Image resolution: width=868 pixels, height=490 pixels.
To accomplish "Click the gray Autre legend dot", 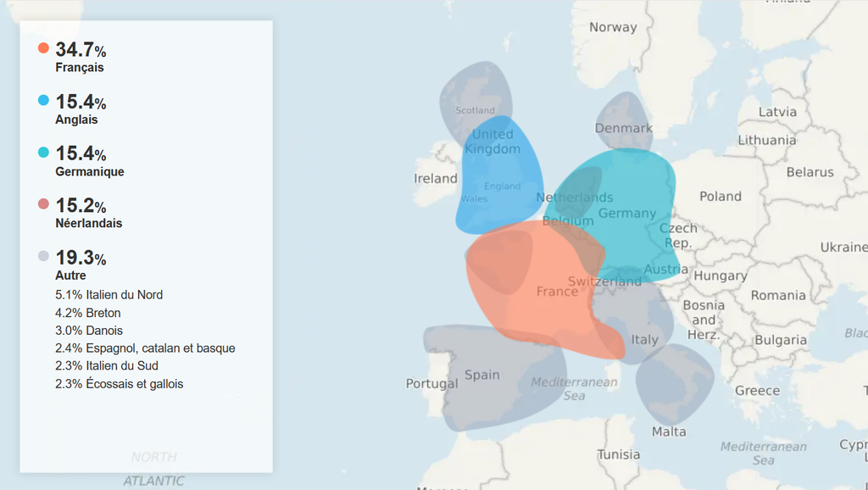I will point(44,256).
